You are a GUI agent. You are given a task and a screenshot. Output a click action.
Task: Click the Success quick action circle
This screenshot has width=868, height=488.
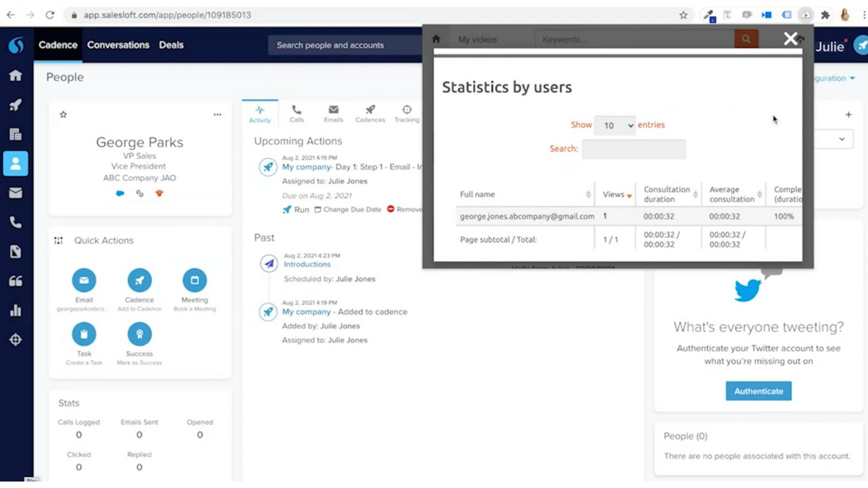coord(140,334)
